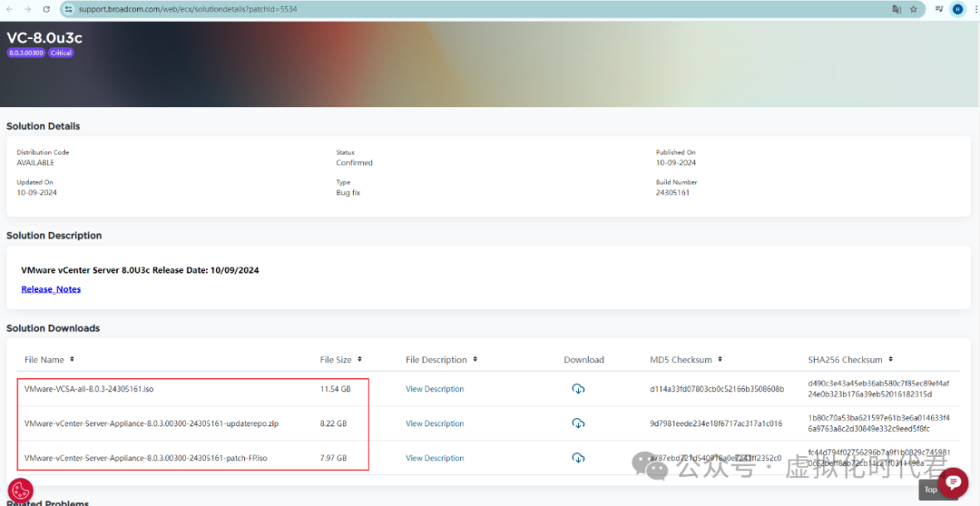The image size is (980, 506).
Task: Click the Type value Bug fix
Action: click(x=348, y=192)
